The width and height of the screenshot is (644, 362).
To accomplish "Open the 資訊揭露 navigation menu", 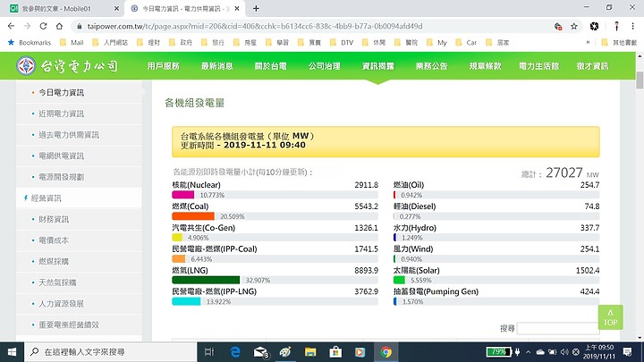I will [378, 66].
